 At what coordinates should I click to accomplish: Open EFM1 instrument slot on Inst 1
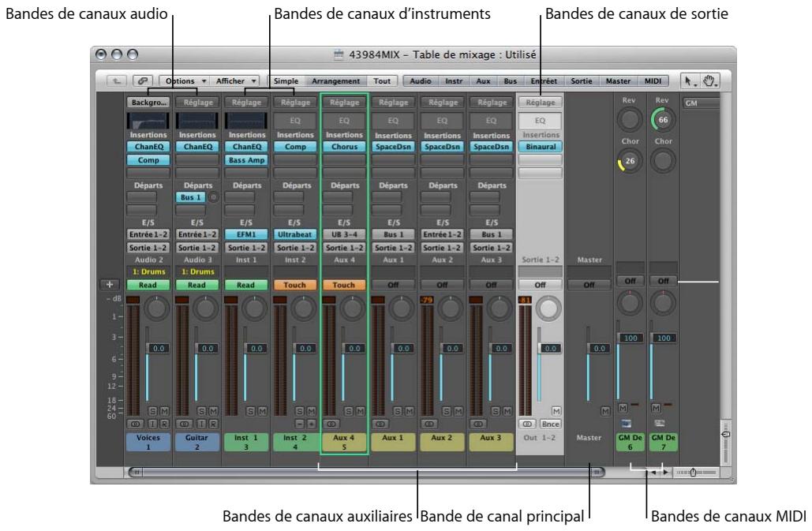(246, 234)
